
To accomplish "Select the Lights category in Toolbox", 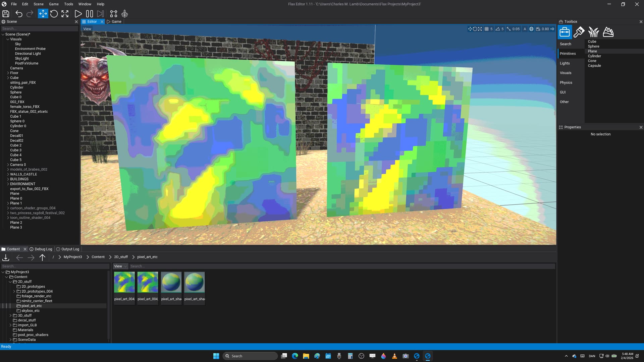I will click(x=565, y=63).
